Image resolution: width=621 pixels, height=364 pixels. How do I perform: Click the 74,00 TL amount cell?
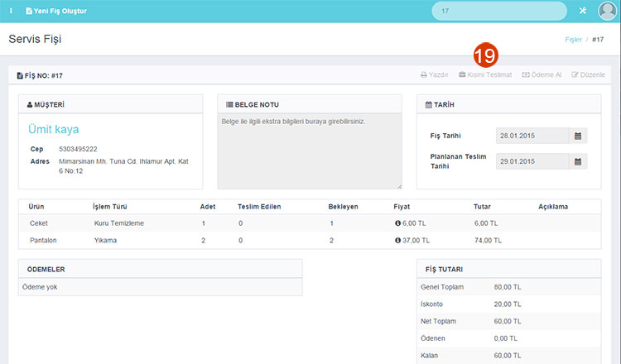tap(488, 240)
